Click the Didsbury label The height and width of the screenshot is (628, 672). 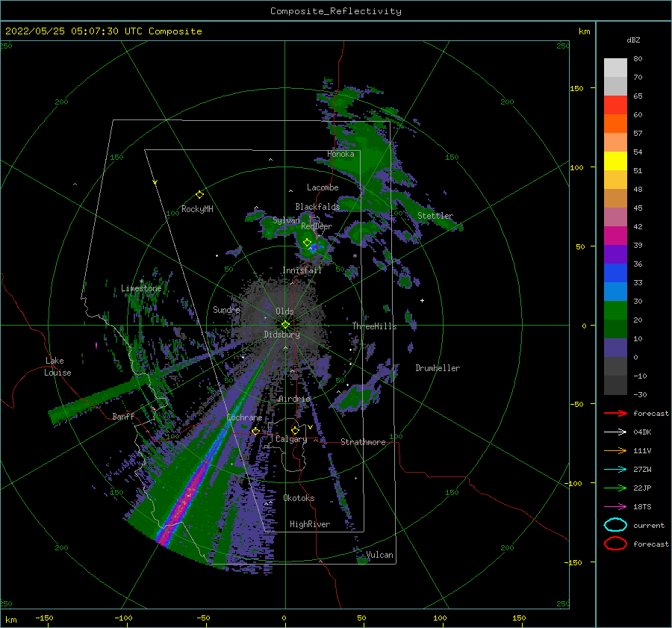281,335
